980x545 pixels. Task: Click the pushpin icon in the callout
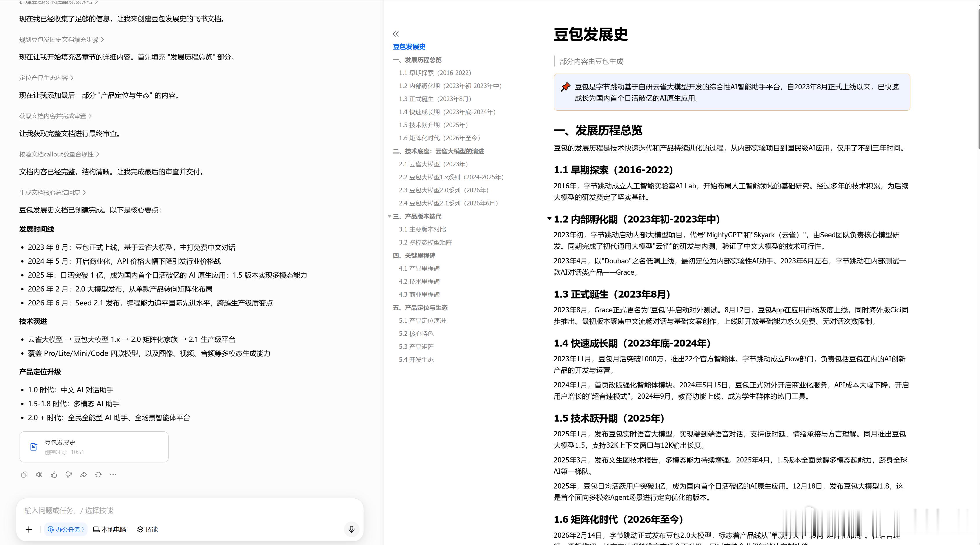565,87
